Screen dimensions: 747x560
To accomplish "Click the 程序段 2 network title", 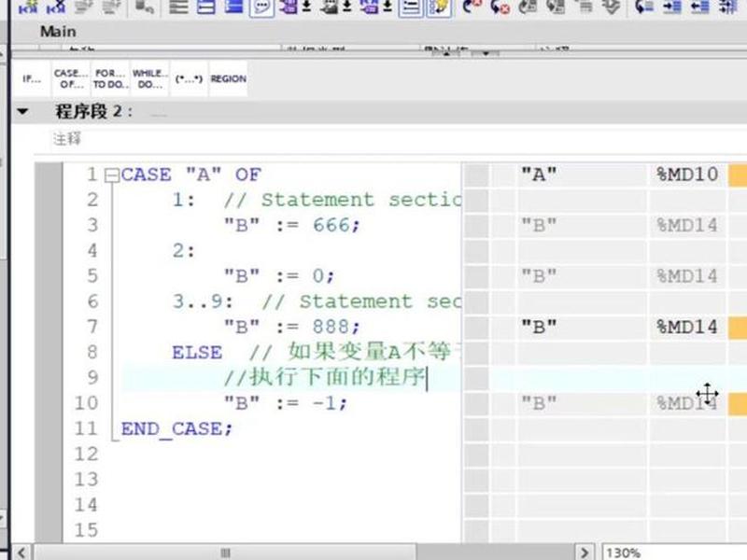I will [x=94, y=112].
